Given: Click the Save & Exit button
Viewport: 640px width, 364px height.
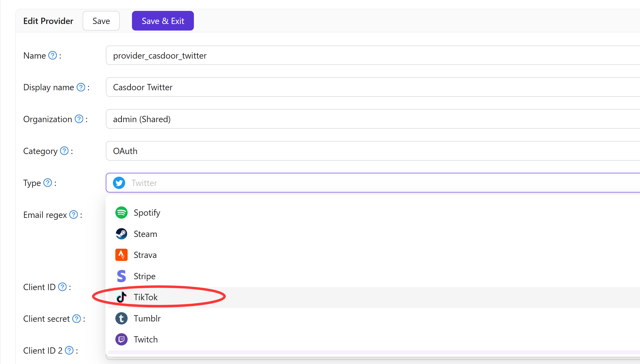Looking at the screenshot, I should point(163,21).
